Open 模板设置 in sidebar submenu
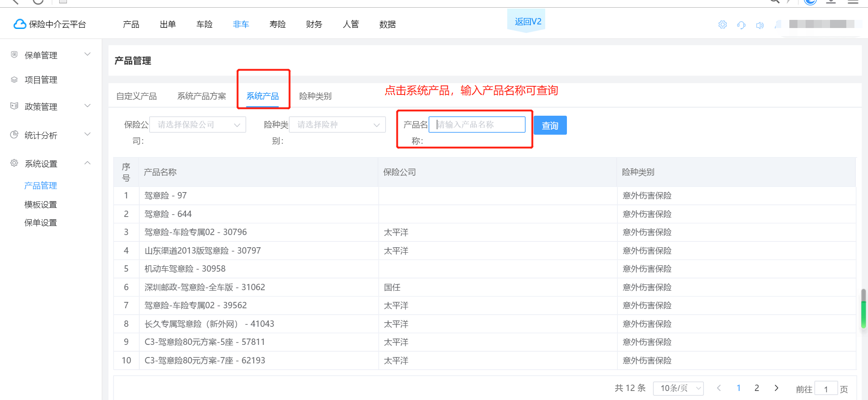Viewport: 868px width, 400px height. point(41,205)
